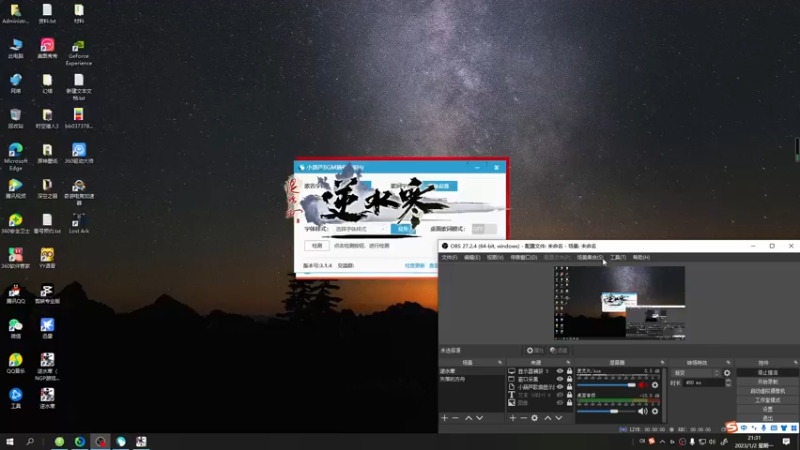Unlock the 窗口采集 source

pyautogui.click(x=569, y=379)
